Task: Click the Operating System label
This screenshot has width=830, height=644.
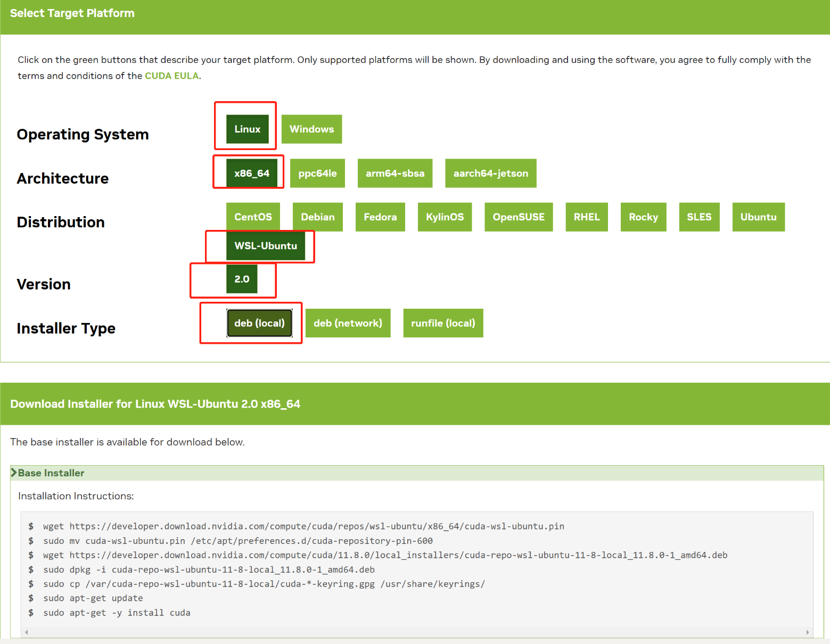Action: pyautogui.click(x=83, y=134)
